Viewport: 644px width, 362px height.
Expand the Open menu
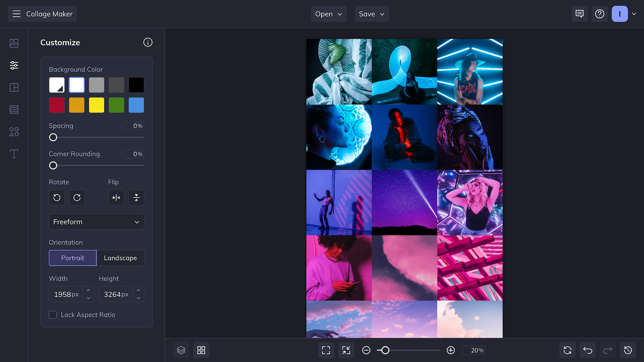tap(328, 14)
